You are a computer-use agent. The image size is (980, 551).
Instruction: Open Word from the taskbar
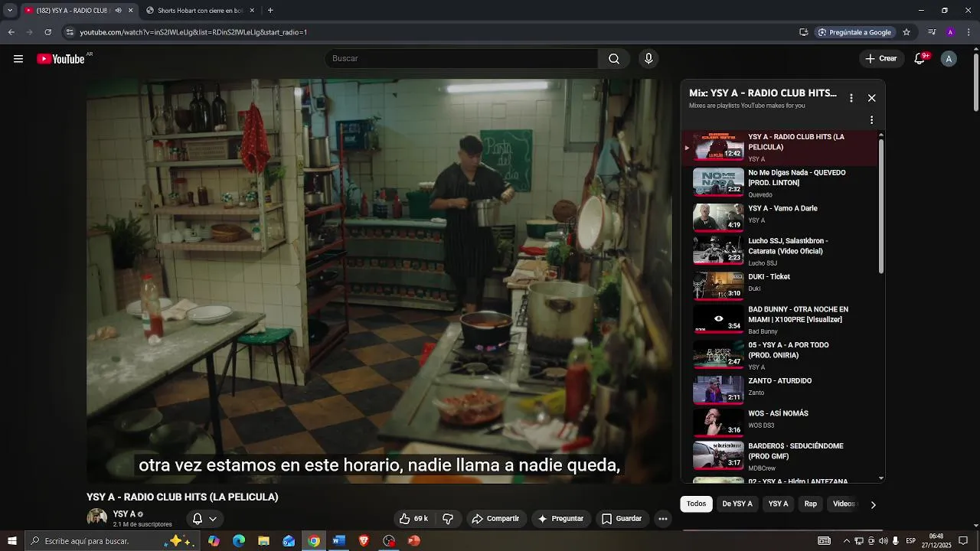338,541
